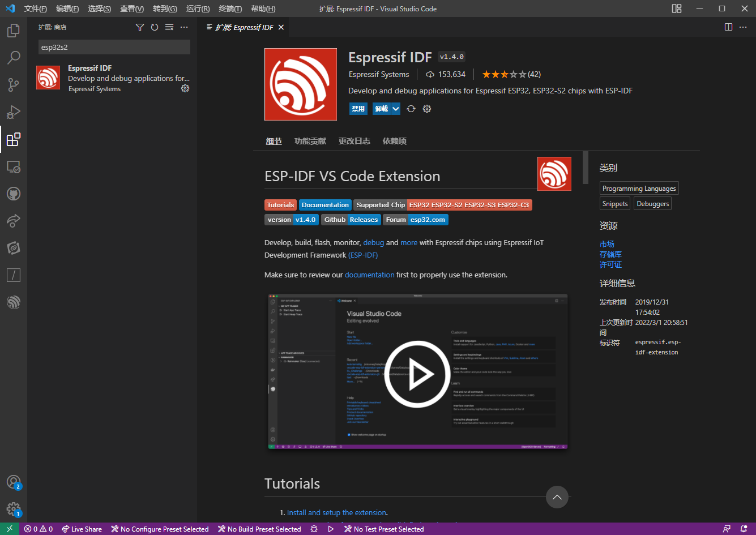The image size is (756, 535).
Task: Expand the uninstall dropdown arrow
Action: (396, 109)
